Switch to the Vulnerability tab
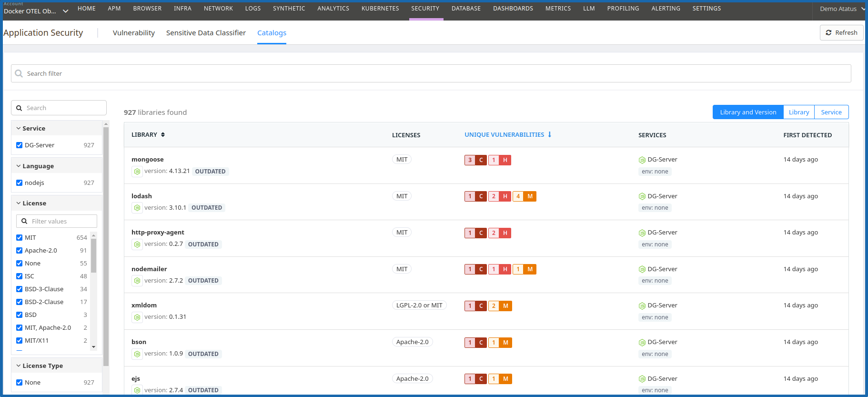Viewport: 868px width, 397px height. click(133, 33)
